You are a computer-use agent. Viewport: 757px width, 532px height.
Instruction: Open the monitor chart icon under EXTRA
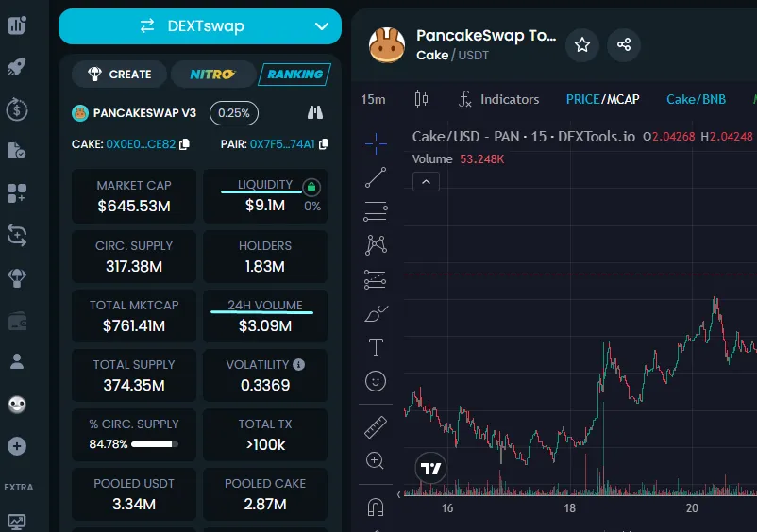click(x=17, y=522)
